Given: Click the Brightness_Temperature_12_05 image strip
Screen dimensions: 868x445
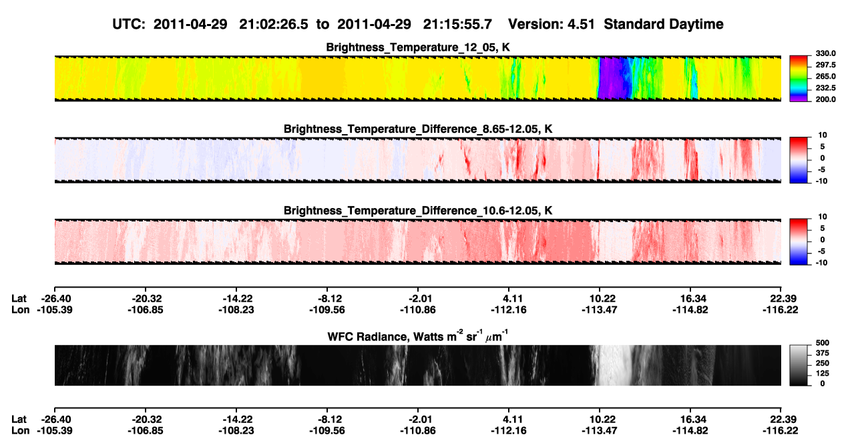Looking at the screenshot, I should pyautogui.click(x=417, y=78).
